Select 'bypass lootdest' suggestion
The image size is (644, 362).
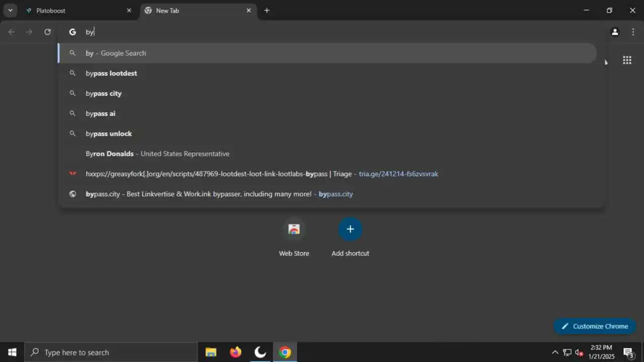[327, 73]
